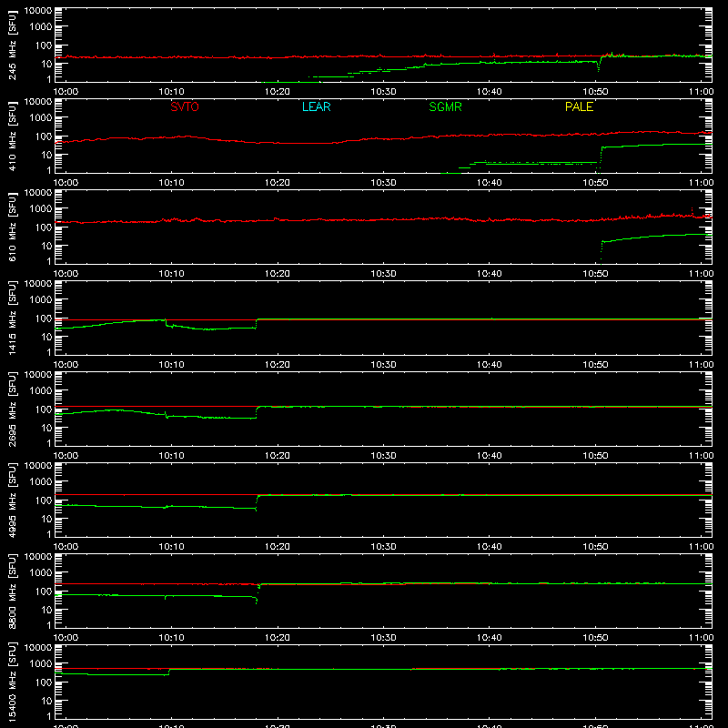The image size is (728, 728).
Task: Click the 10000 tick label of 1415 MHz plot
Action: click(38, 284)
